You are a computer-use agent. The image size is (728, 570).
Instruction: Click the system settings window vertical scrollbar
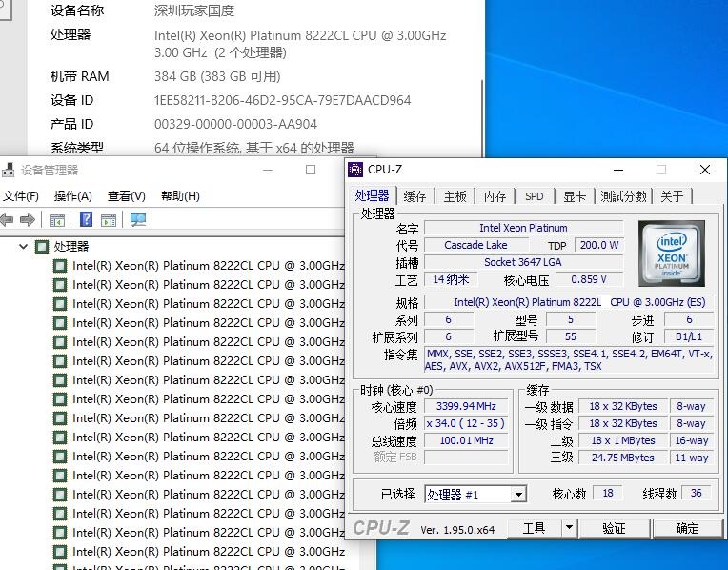point(482,118)
